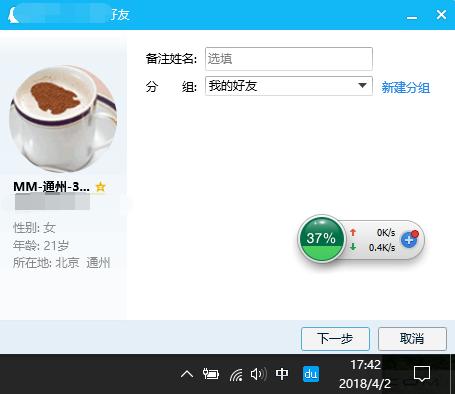Screen dimensions: 455x394
Task: Open the Wi-Fi network tray icon
Action: point(236,375)
